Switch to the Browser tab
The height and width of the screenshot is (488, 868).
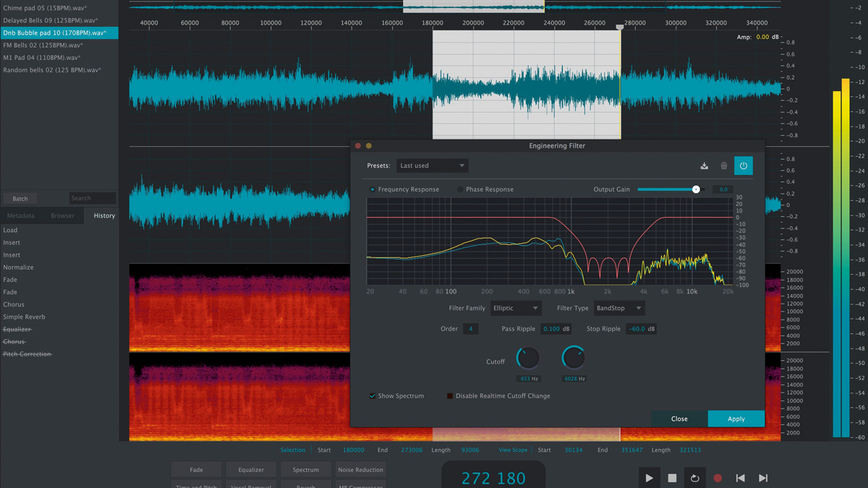click(64, 215)
